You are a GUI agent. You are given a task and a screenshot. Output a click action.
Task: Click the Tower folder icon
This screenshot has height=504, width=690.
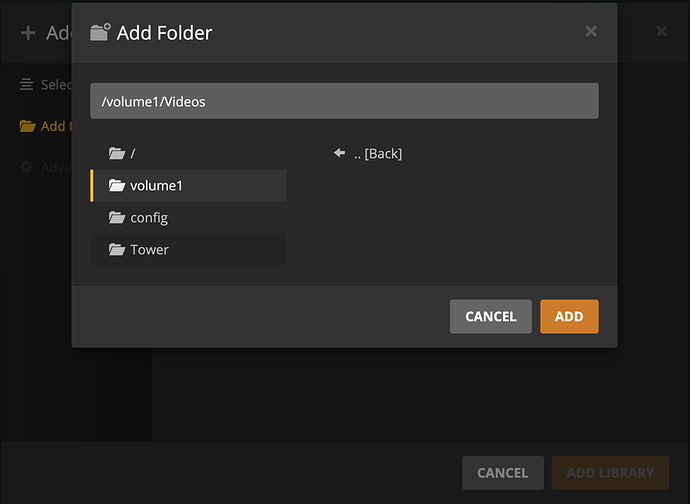(117, 249)
